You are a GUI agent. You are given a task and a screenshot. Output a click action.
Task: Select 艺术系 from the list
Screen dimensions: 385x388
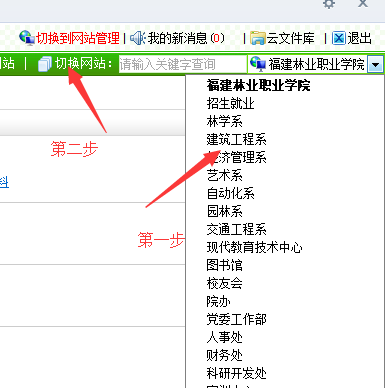coord(225,175)
